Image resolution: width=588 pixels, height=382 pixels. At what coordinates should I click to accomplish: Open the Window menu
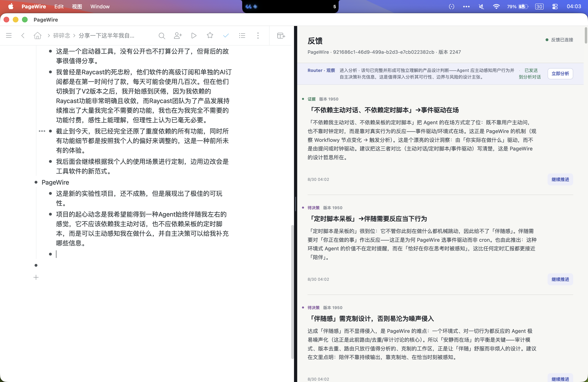pos(100,6)
